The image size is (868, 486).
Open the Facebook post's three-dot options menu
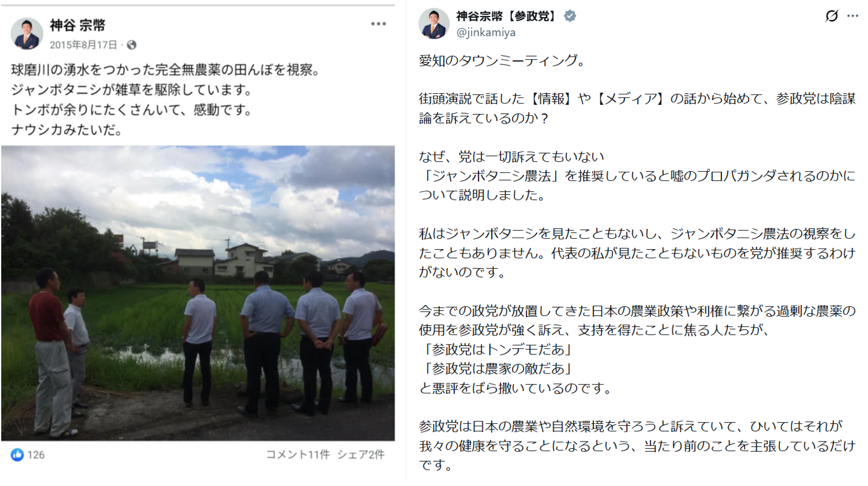(x=379, y=24)
